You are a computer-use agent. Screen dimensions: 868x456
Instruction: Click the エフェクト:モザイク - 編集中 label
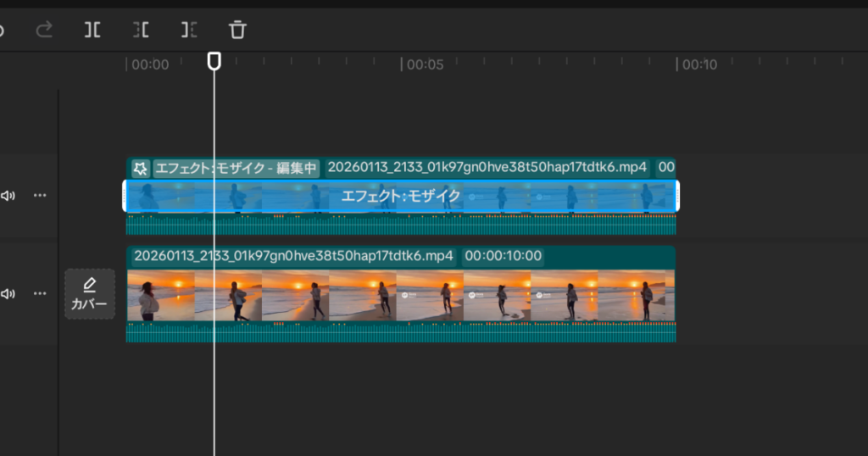[236, 168]
